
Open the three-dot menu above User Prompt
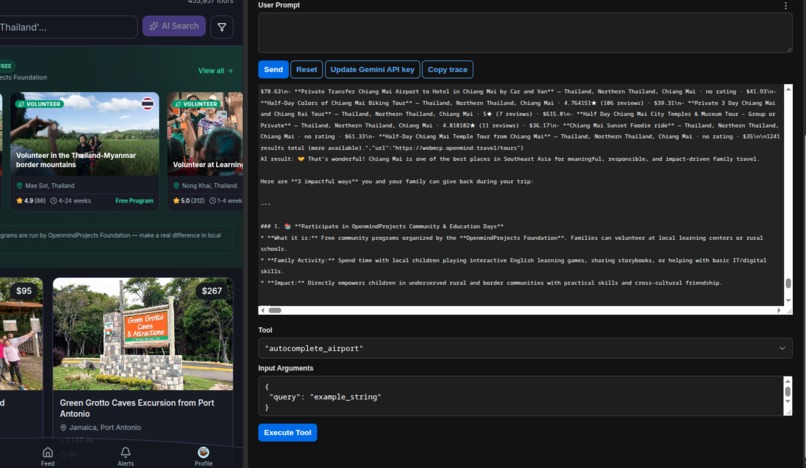point(785,6)
